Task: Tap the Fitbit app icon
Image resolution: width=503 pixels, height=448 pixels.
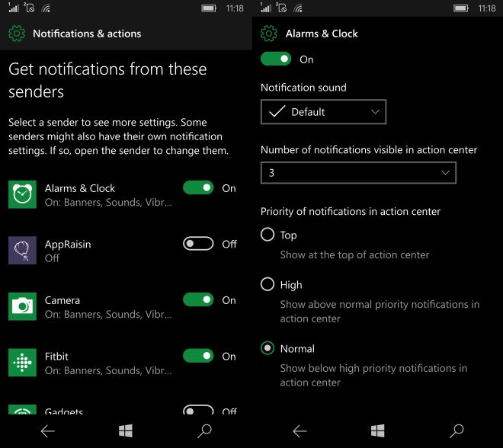Action: tap(22, 363)
